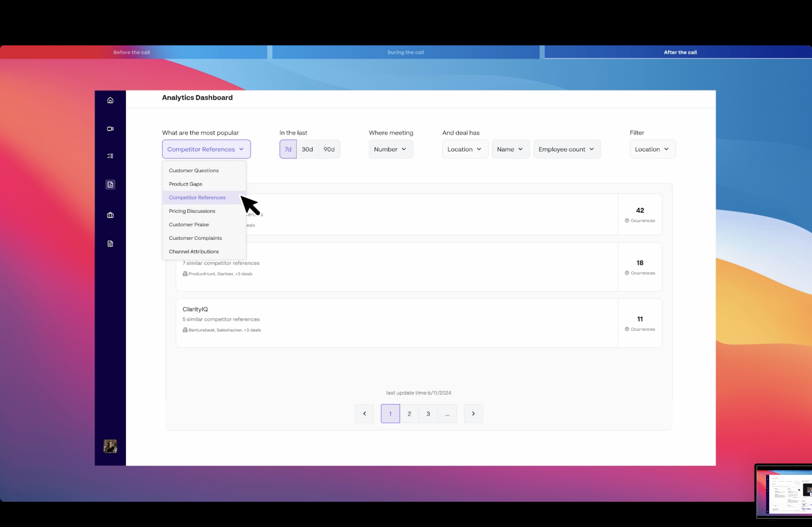Open the documents icon in sidebar

pyautogui.click(x=110, y=243)
